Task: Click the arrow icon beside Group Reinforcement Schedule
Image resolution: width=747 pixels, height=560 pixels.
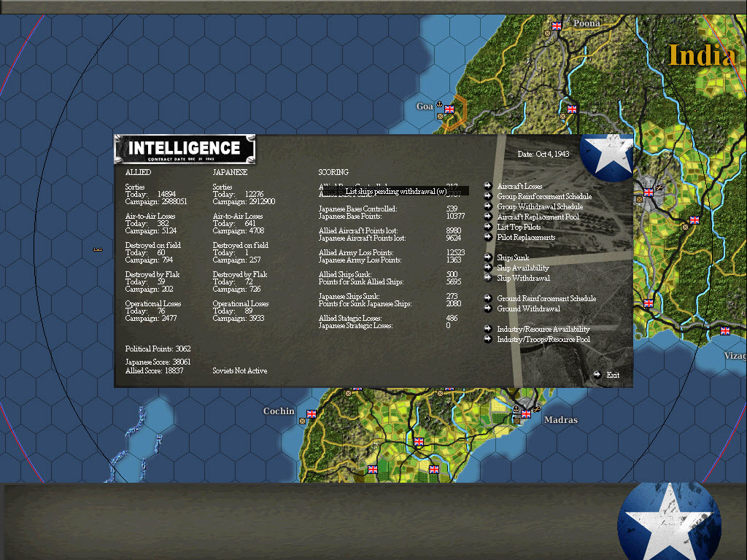Action: point(488,195)
